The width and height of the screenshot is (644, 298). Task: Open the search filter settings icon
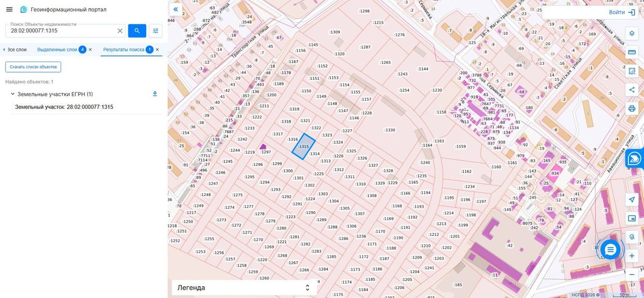(156, 31)
